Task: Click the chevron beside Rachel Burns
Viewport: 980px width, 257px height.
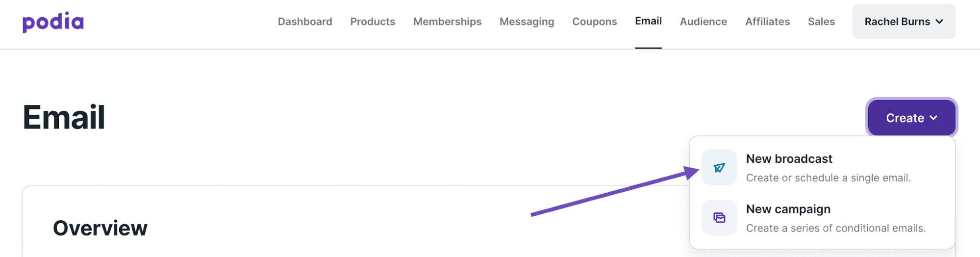Action: 939,22
